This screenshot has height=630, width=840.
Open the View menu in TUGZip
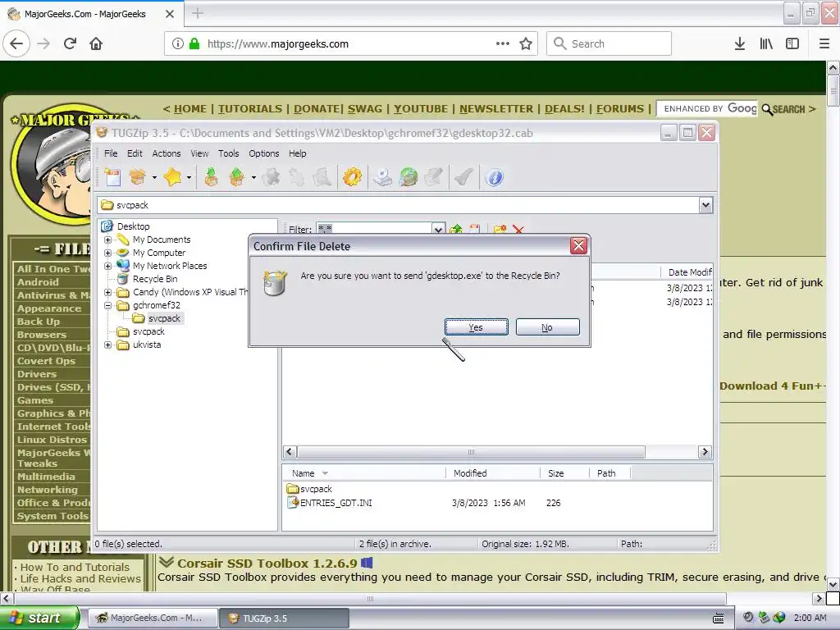pyautogui.click(x=199, y=153)
